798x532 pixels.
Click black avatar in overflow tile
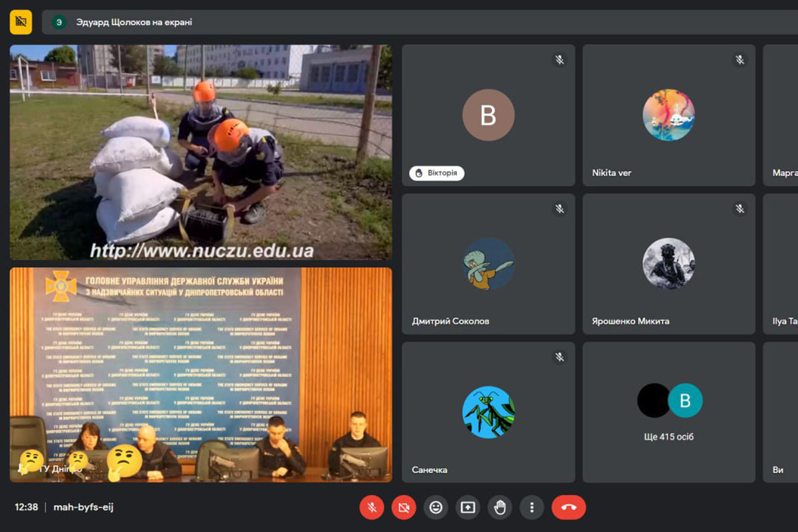654,400
